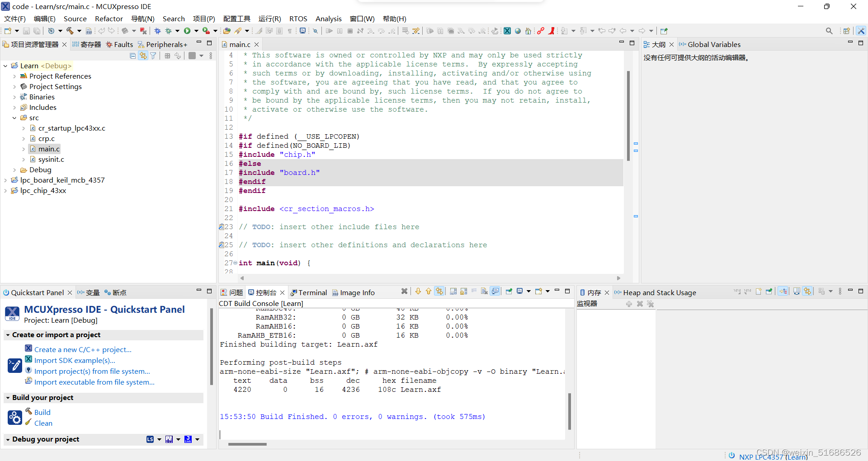Switch to Heap and Stack Usage tab

click(x=655, y=292)
